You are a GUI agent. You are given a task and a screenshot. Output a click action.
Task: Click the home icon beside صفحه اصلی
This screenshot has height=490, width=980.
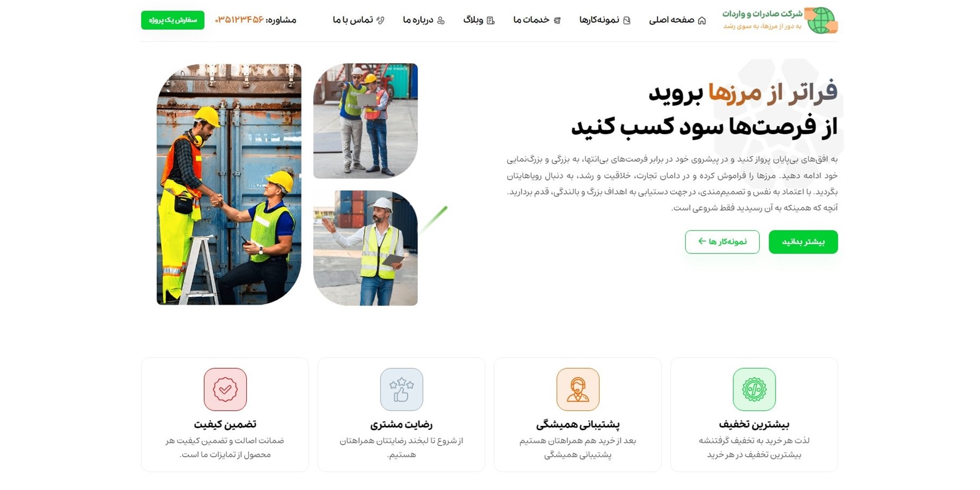[x=702, y=21]
